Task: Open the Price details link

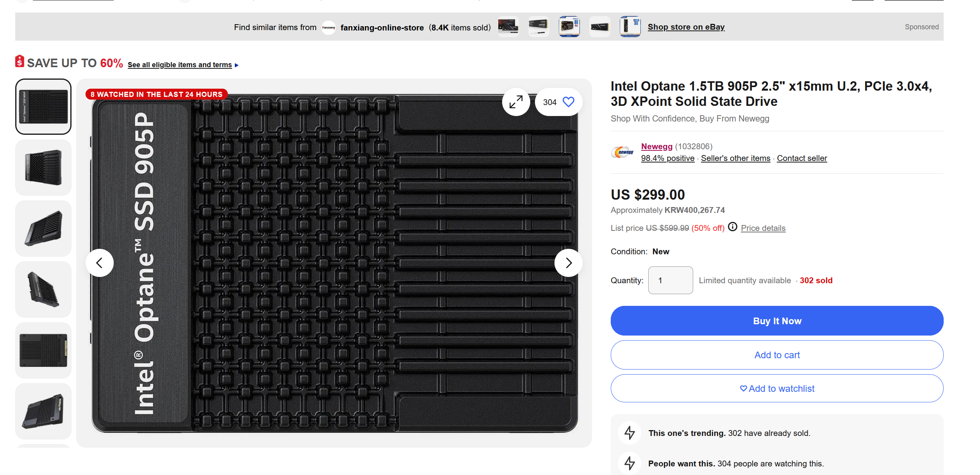Action: point(763,228)
